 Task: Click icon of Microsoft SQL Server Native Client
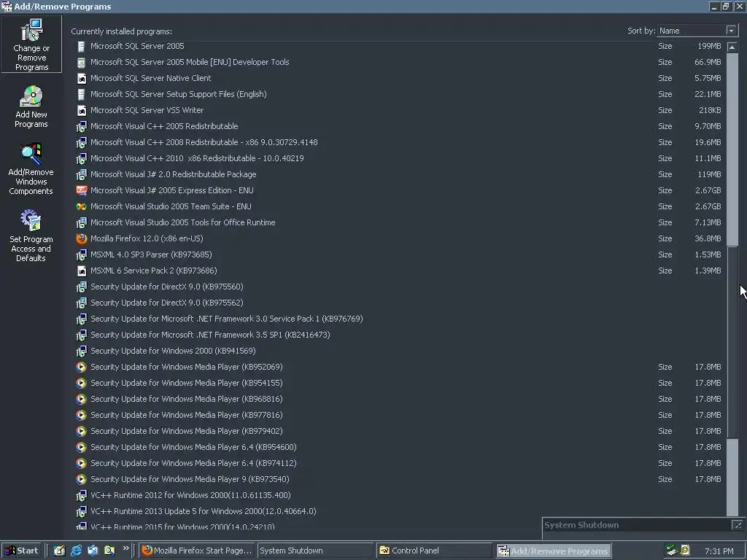click(82, 79)
